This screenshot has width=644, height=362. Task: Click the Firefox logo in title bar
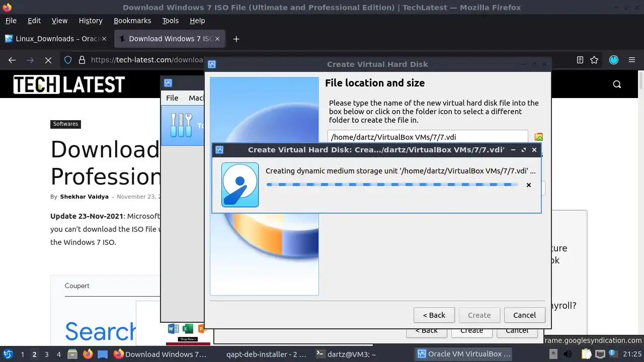point(7,7)
